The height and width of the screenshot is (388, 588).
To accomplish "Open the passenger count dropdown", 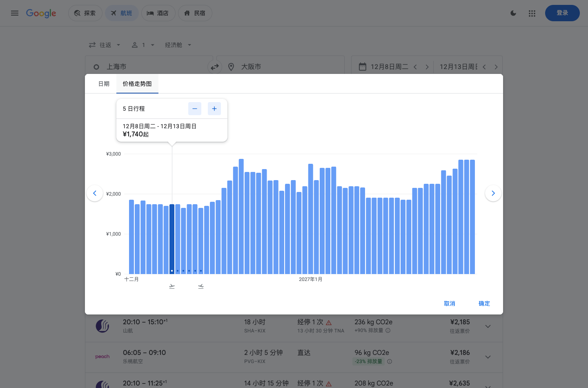I will [x=143, y=45].
